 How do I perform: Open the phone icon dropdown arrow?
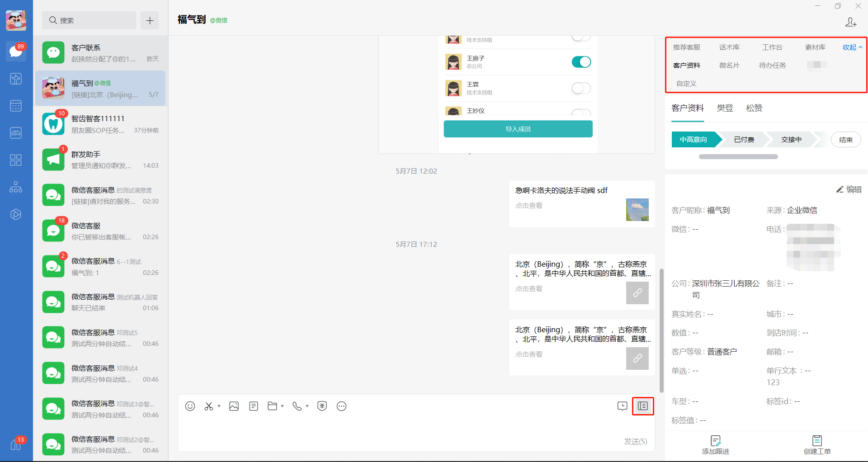pos(307,406)
